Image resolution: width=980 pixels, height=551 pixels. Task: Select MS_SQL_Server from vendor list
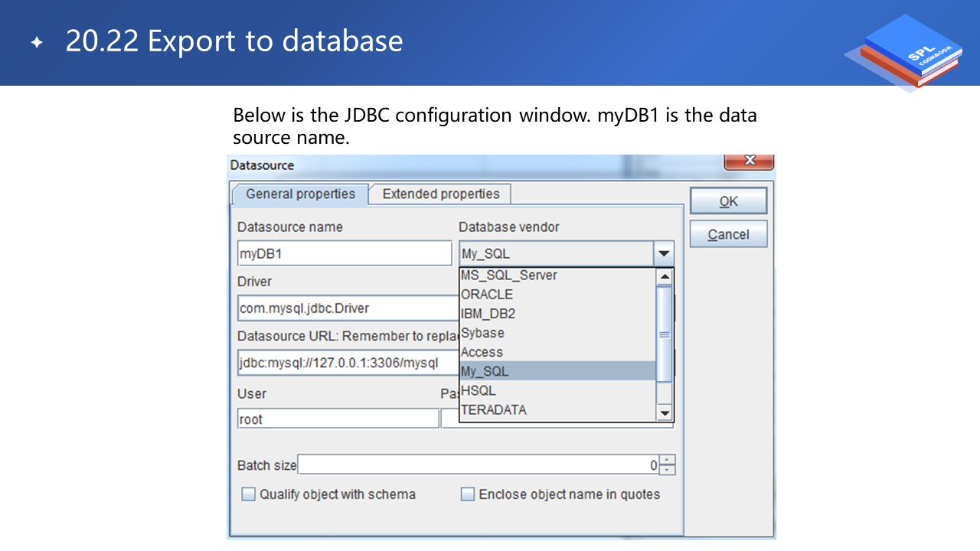(x=509, y=275)
